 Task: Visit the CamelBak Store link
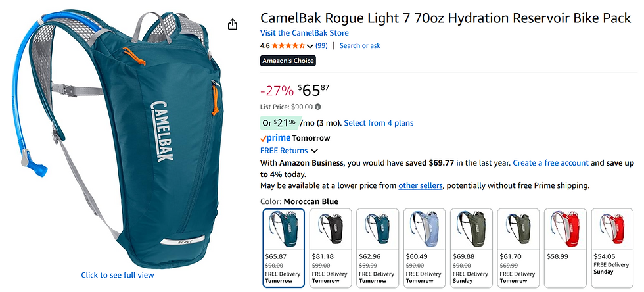(x=304, y=33)
